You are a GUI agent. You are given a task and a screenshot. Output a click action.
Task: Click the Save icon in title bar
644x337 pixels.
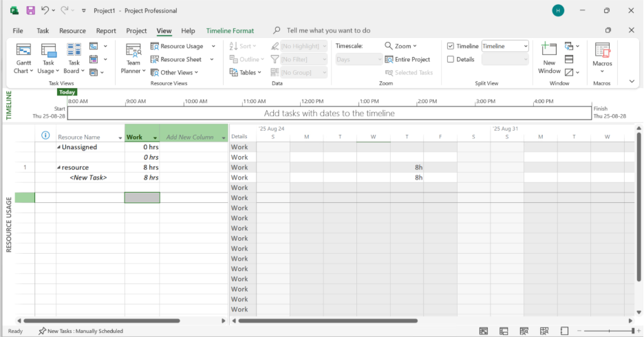31,11
